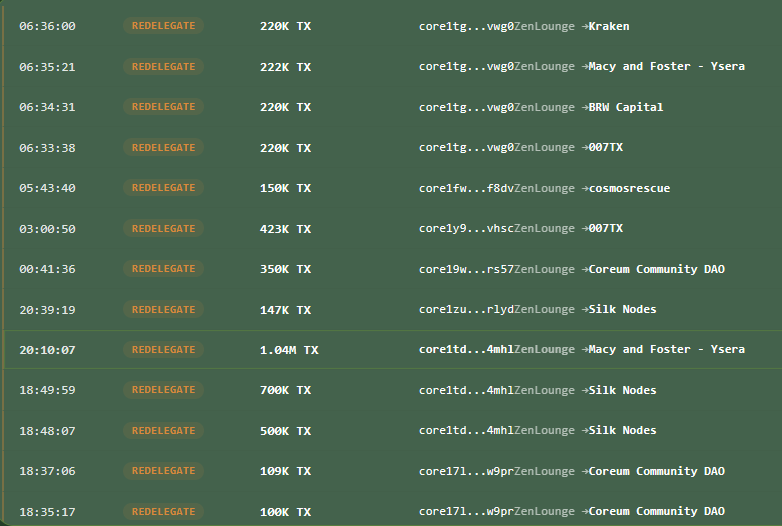Open Coreum Community DAO in the 00:41:36 row
This screenshot has width=782, height=526.
[x=657, y=269]
